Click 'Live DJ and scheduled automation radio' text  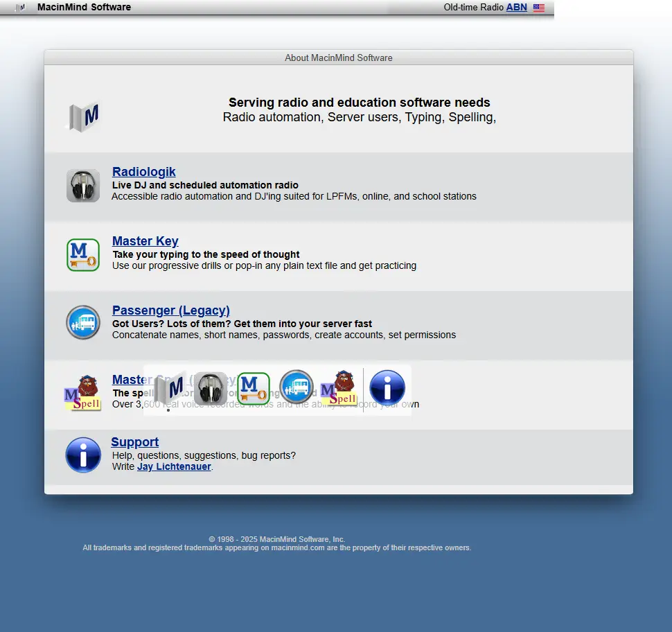pos(205,185)
